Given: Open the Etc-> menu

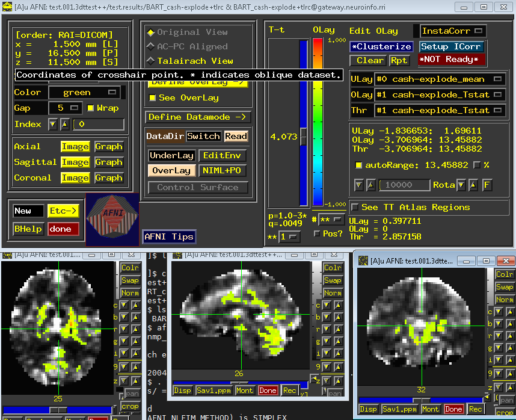Looking at the screenshot, I should point(63,211).
